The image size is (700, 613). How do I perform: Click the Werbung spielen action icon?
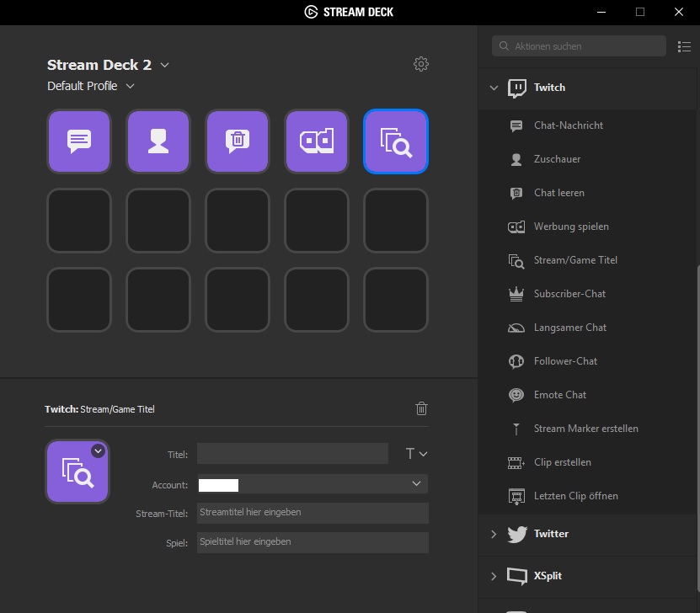(x=516, y=227)
